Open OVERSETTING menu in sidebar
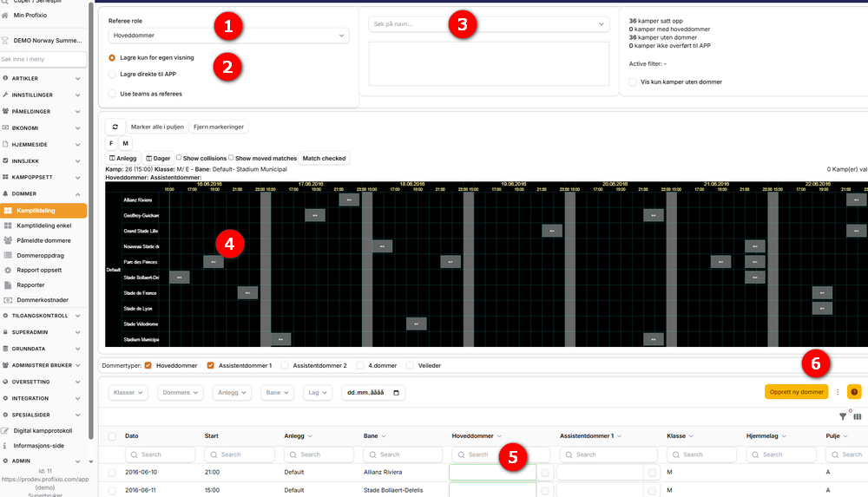 click(43, 382)
